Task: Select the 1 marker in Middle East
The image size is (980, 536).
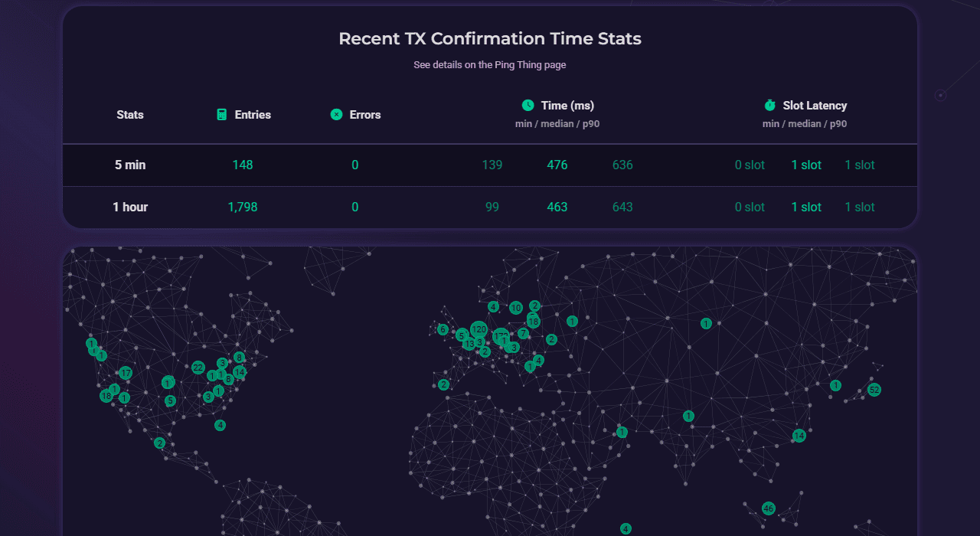Action: (x=622, y=432)
